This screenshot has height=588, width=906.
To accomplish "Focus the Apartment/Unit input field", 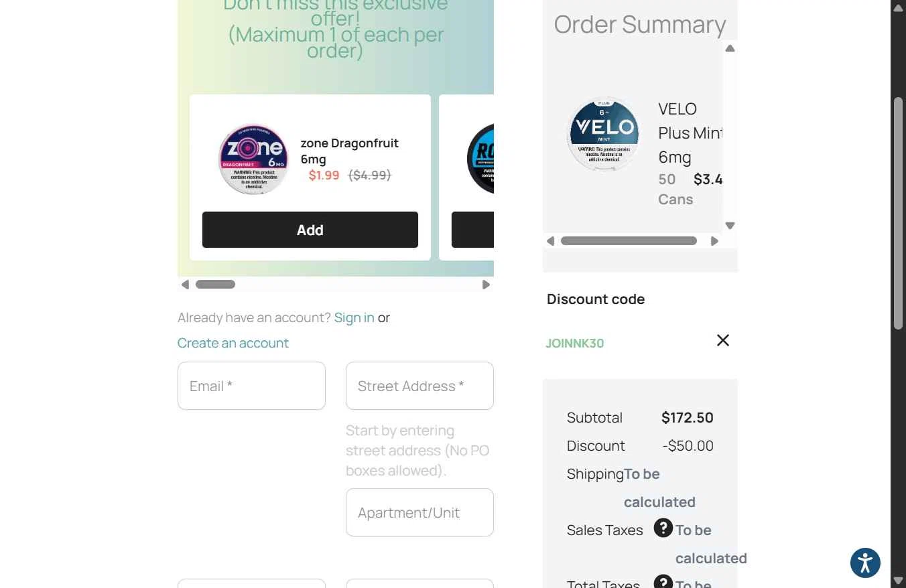I will pos(419,512).
